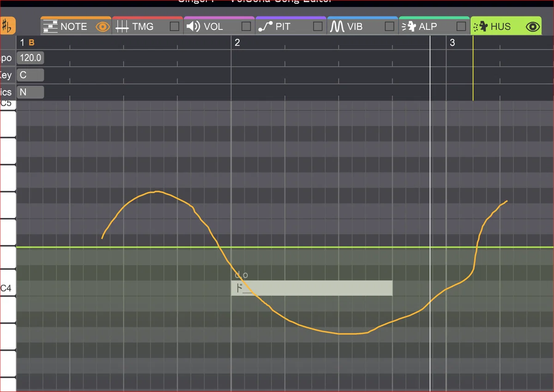Image resolution: width=554 pixels, height=392 pixels.
Task: Enable the PIT visibility checkbox
Action: (x=318, y=26)
